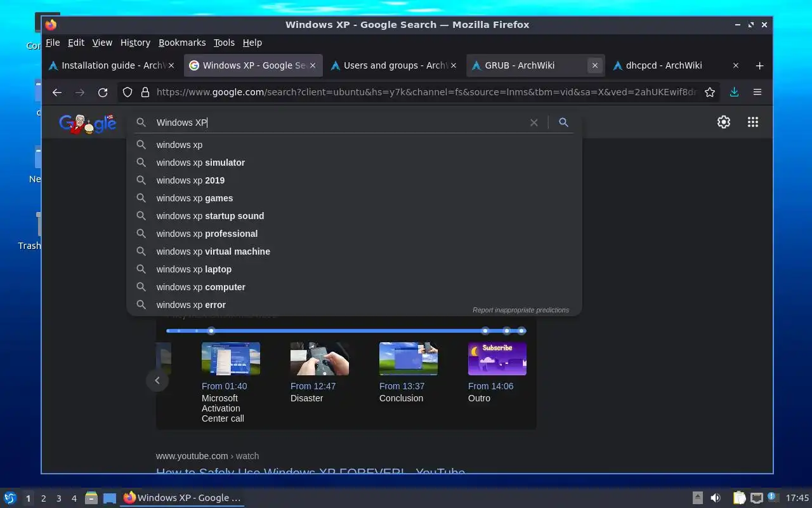Jump to 'From 01:40' Microsoft Activation moment
Screen dimensions: 812x508
pos(231,383)
